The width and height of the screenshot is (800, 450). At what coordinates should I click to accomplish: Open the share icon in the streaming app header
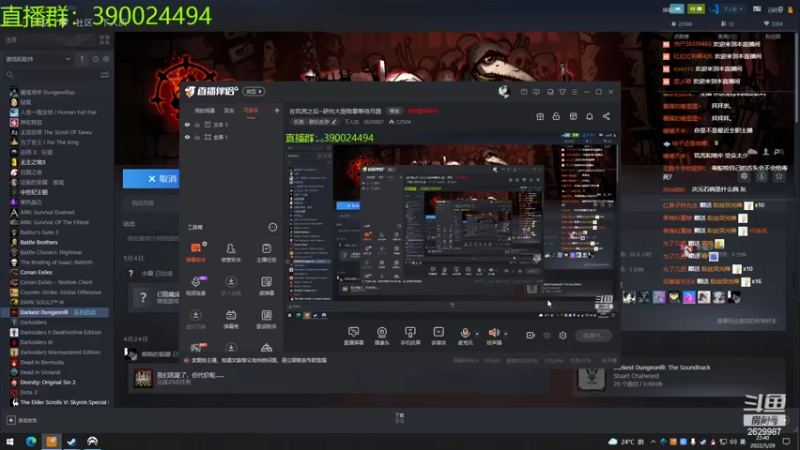[606, 116]
